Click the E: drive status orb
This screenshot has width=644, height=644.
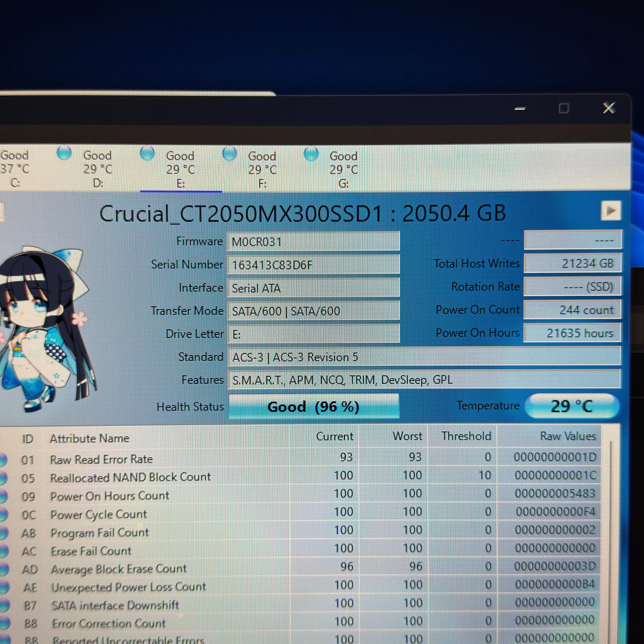[x=147, y=153]
